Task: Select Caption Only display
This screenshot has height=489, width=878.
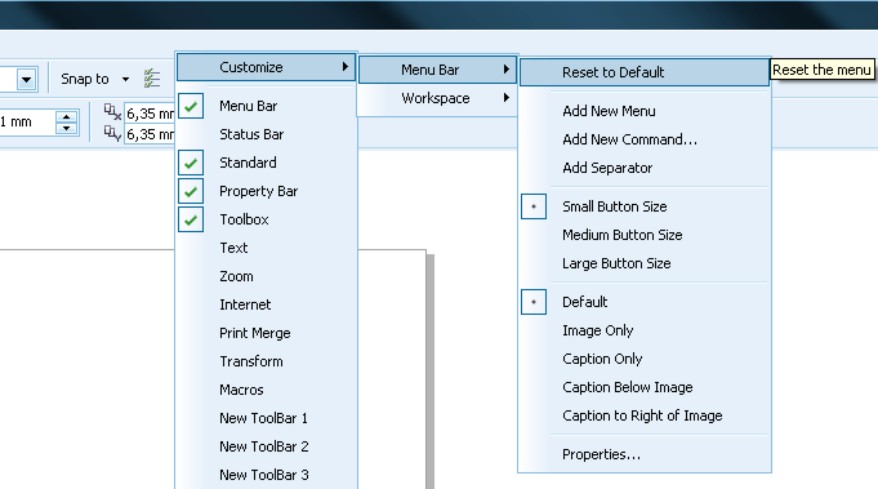Action: click(645, 359)
